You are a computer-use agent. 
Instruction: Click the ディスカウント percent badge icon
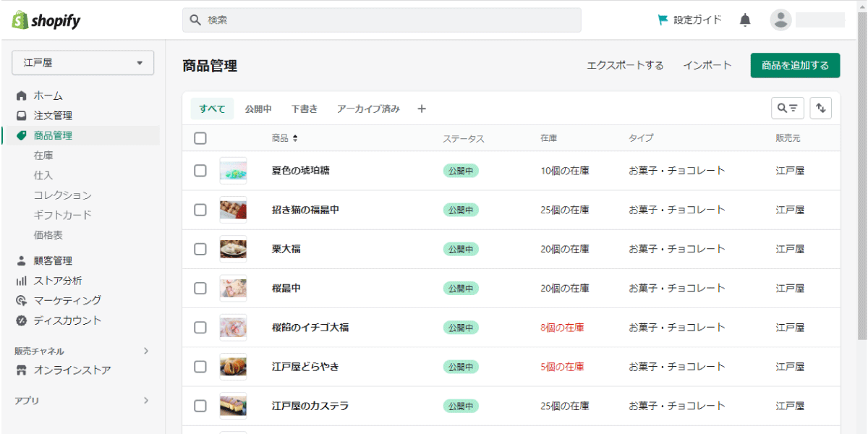coord(22,320)
